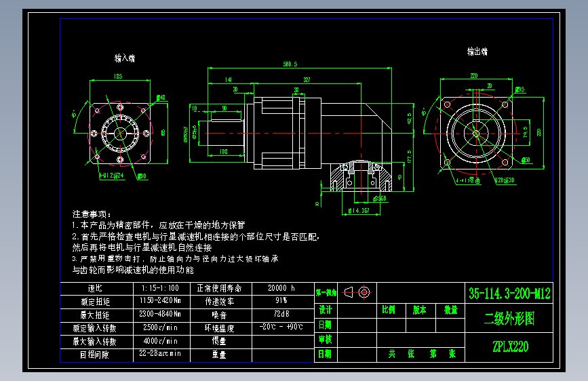588x381 pixels.
Task: Click the 额定输入转数 table cell
Action: [97, 329]
